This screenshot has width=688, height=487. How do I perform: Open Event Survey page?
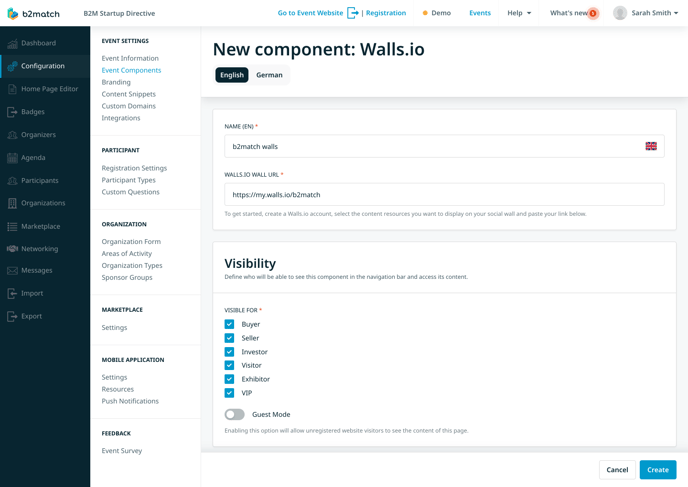tap(122, 451)
